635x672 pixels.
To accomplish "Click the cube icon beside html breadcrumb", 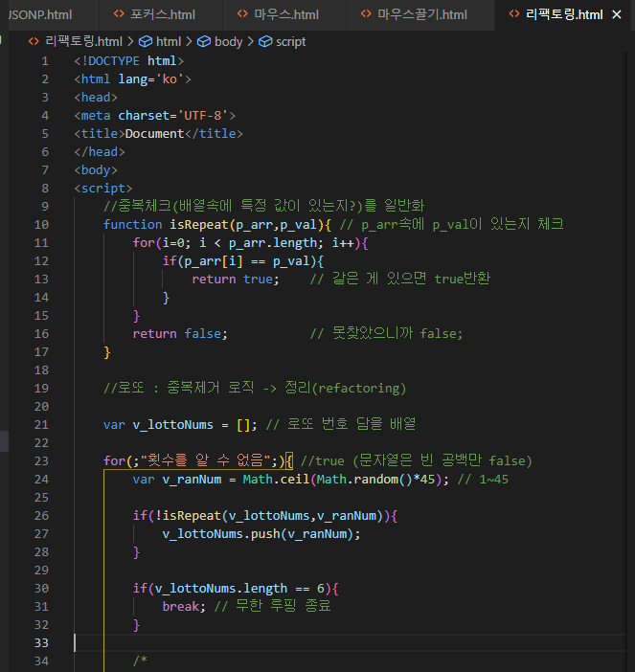I will coord(146,42).
